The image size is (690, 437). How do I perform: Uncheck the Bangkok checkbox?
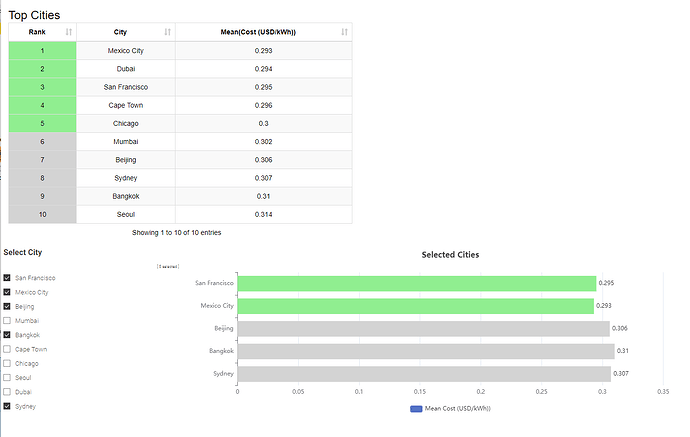click(x=7, y=335)
